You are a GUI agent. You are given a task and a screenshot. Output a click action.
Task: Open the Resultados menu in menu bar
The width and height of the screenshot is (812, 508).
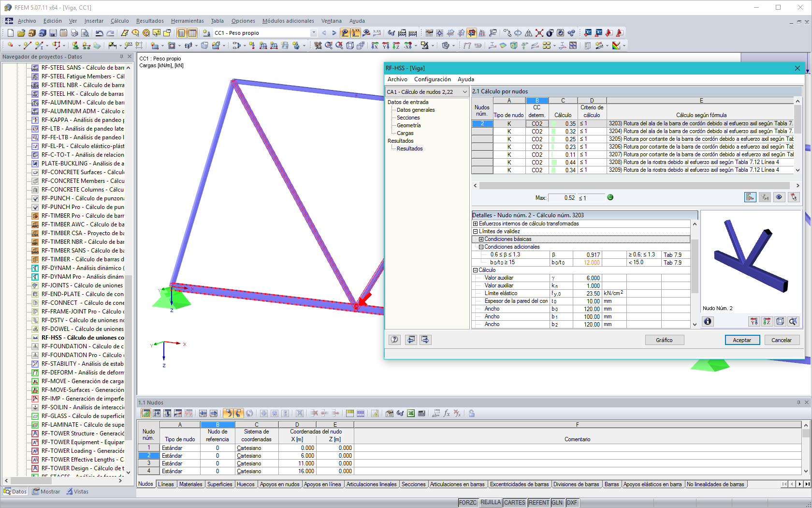click(150, 21)
